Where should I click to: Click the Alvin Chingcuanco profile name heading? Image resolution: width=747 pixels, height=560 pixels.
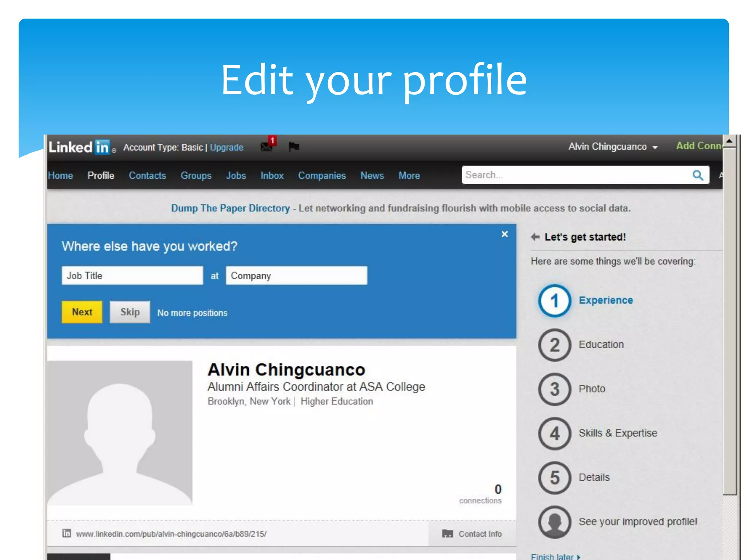(x=286, y=370)
